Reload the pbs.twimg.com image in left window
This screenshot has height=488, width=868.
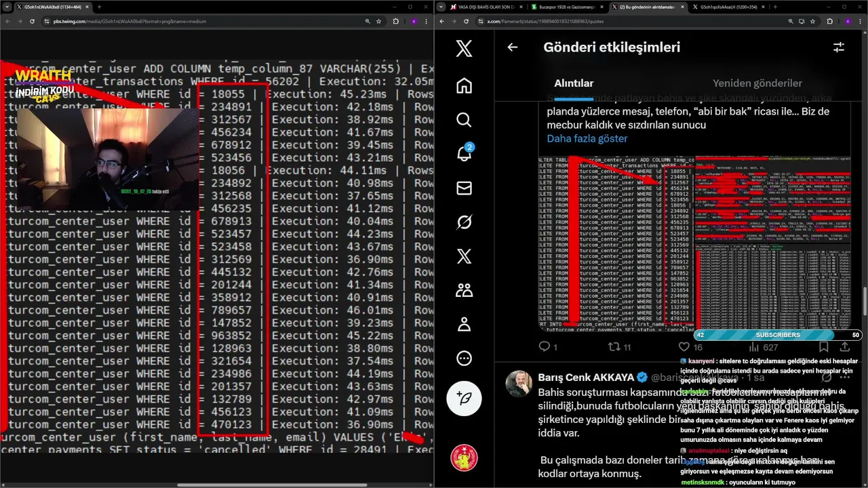coord(32,21)
